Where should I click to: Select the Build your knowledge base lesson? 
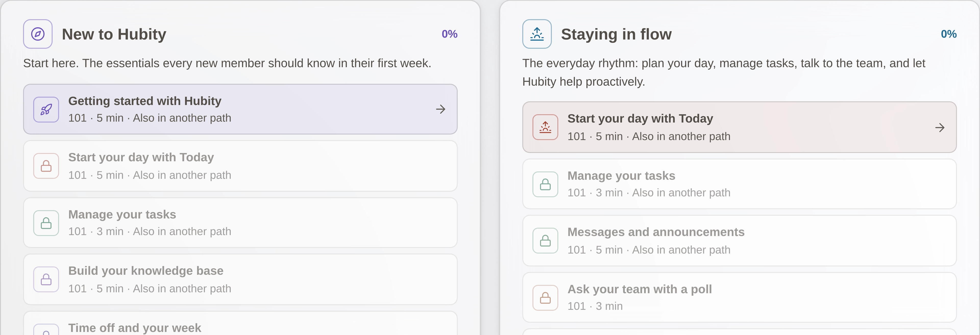click(240, 279)
